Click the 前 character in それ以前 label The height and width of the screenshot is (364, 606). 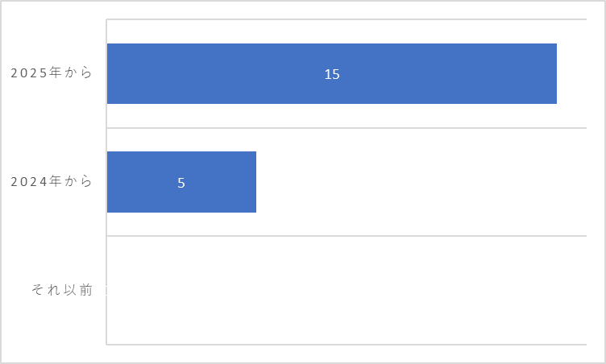click(x=86, y=290)
